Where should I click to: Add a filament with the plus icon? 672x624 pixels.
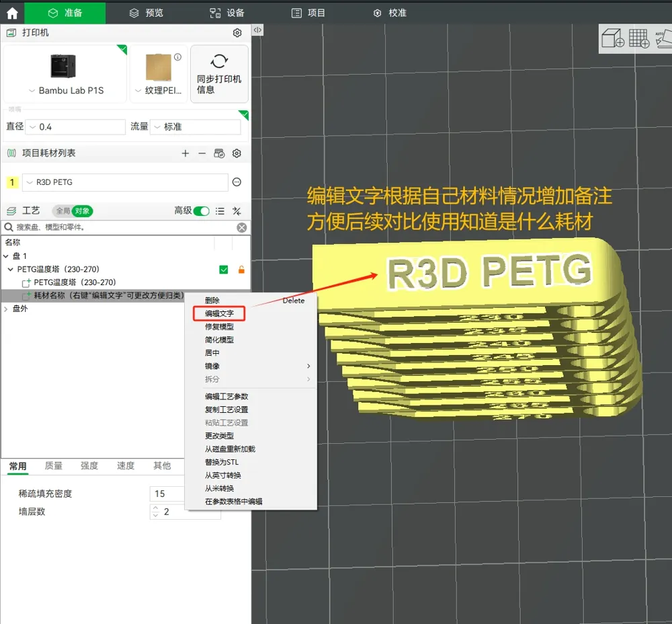(x=185, y=153)
